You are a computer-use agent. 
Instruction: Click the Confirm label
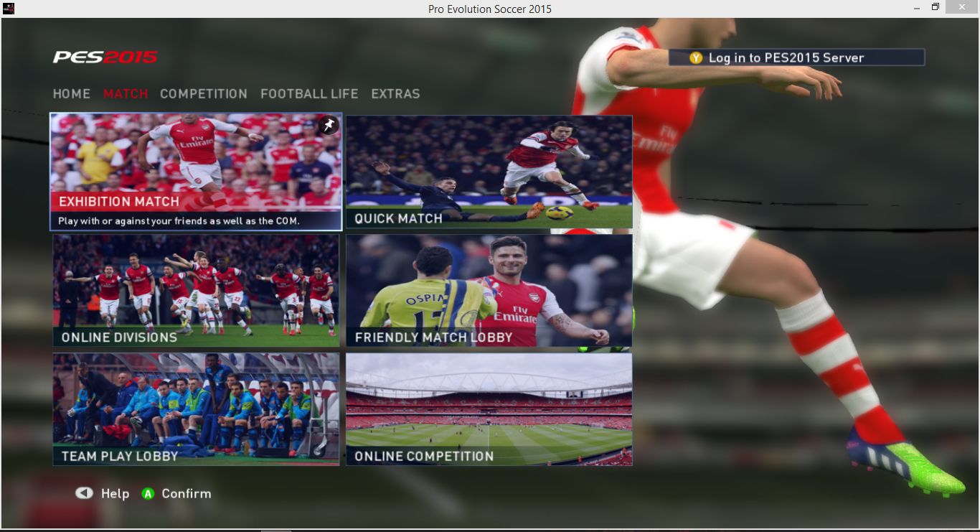pos(187,494)
